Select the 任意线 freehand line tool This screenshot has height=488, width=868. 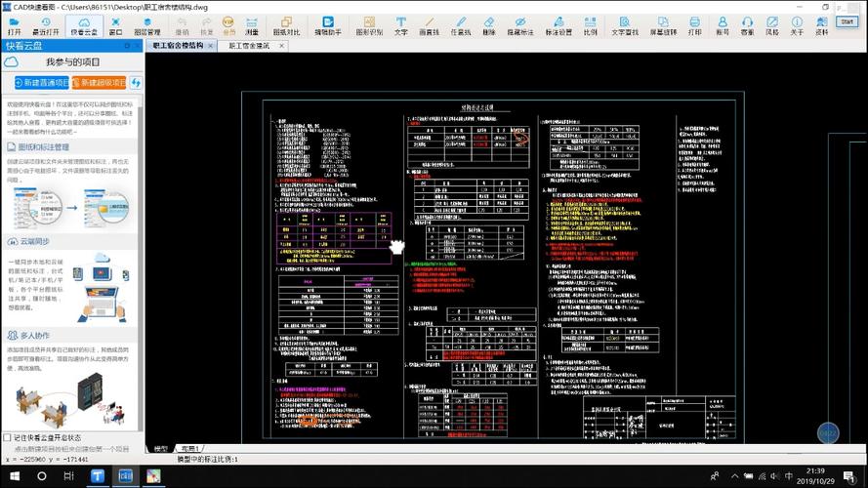point(461,26)
